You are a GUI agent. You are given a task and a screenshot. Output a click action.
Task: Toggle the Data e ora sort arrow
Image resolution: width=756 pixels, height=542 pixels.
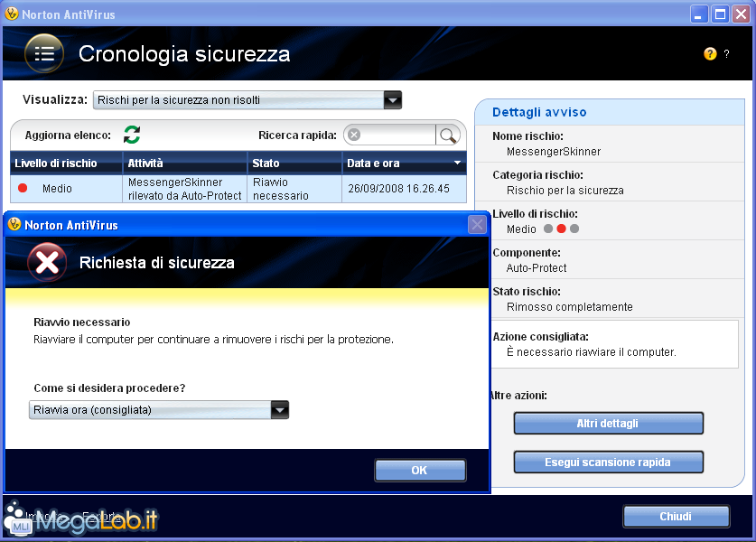[457, 163]
